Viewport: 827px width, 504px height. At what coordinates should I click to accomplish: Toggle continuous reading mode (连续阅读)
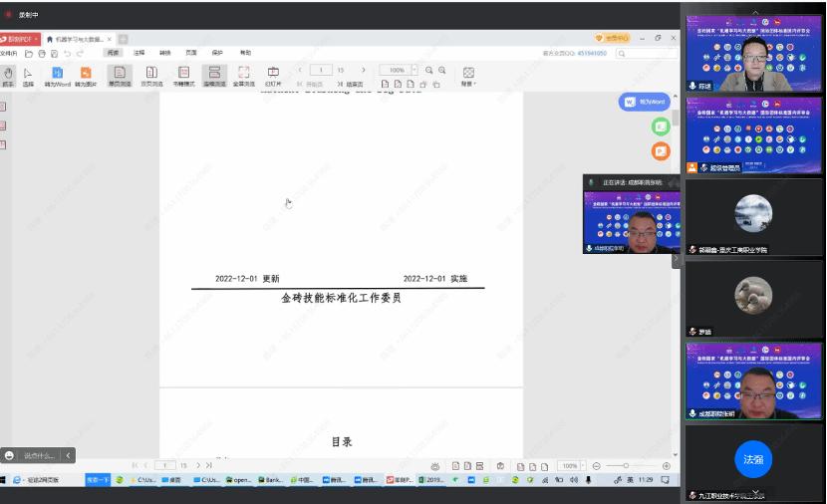pyautogui.click(x=214, y=76)
